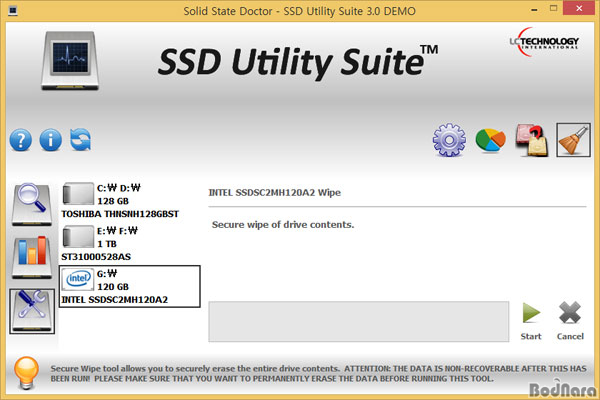Screen dimensions: 600x400
Task: Open the Help question mark icon
Action: point(21,140)
